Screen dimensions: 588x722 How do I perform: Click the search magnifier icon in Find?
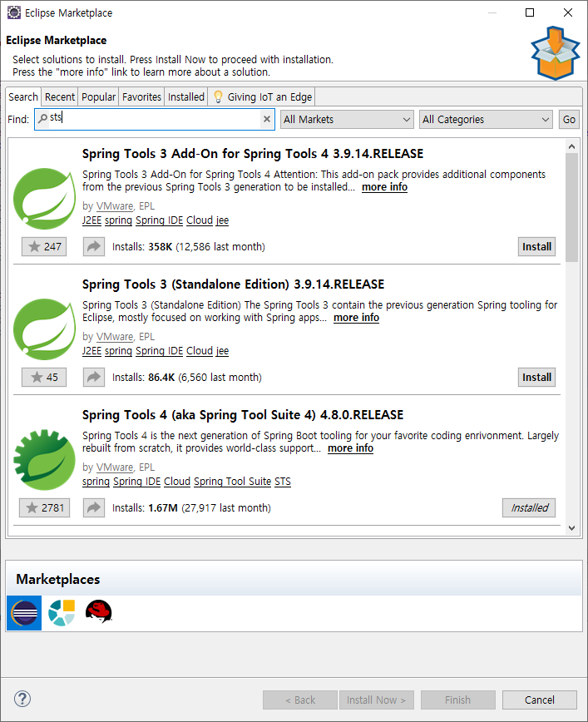click(x=42, y=119)
